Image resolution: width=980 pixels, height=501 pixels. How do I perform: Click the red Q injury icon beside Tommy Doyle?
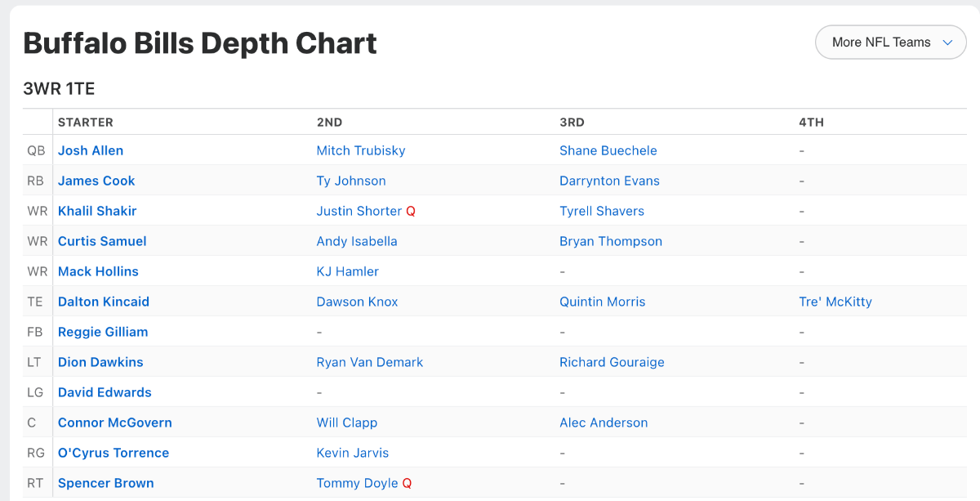[407, 483]
